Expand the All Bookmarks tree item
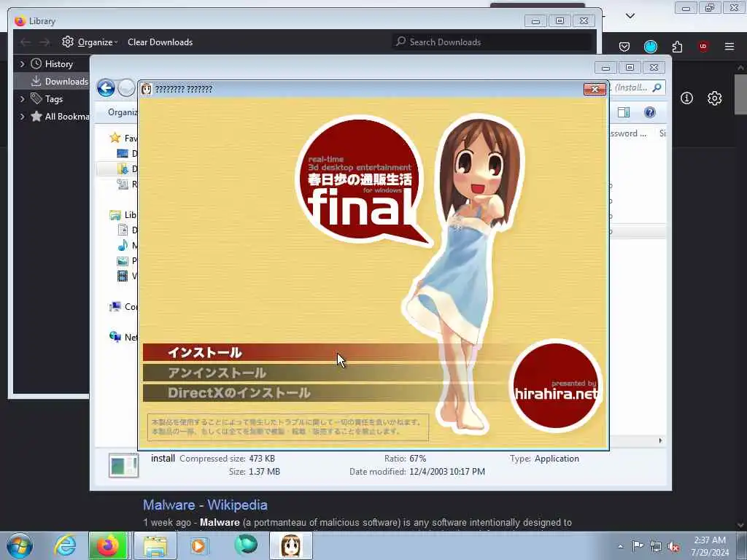Viewport: 747px width, 560px height. [x=22, y=116]
